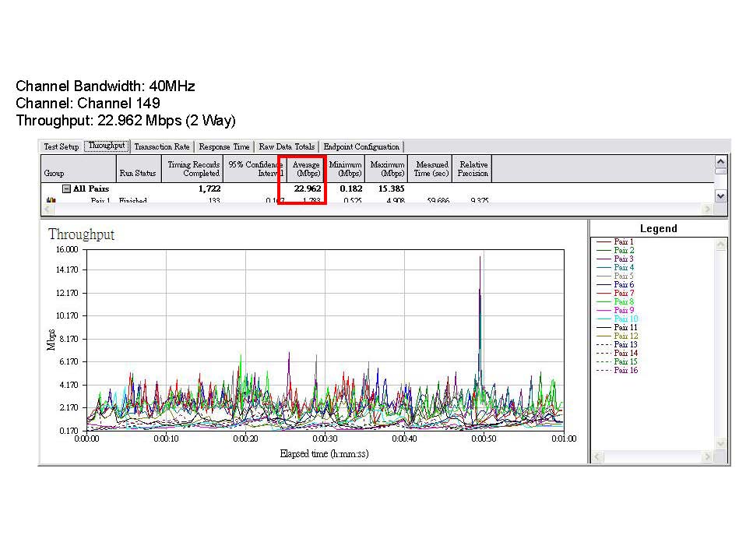Open the Response Time tab

(224, 146)
